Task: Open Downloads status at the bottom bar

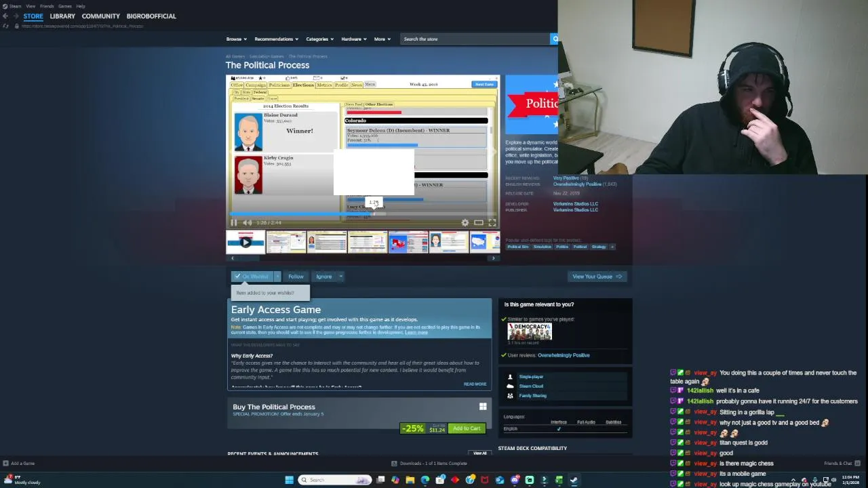Action: point(429,464)
